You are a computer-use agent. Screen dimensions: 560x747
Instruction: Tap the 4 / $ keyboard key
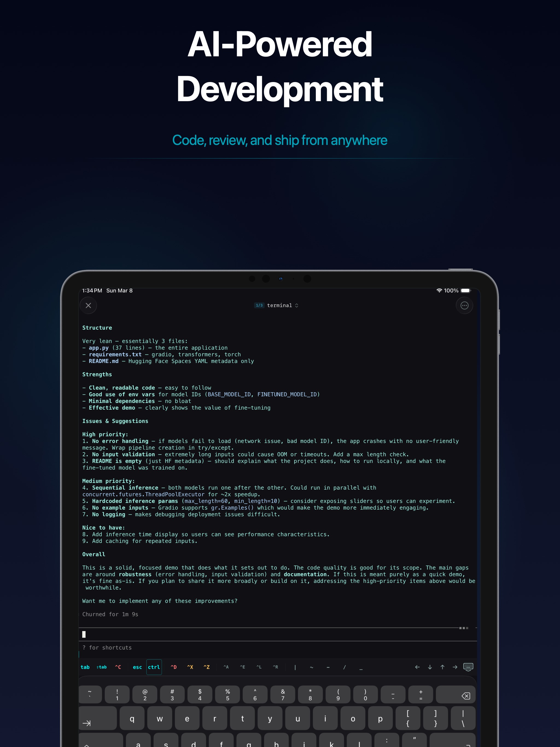pos(200,694)
